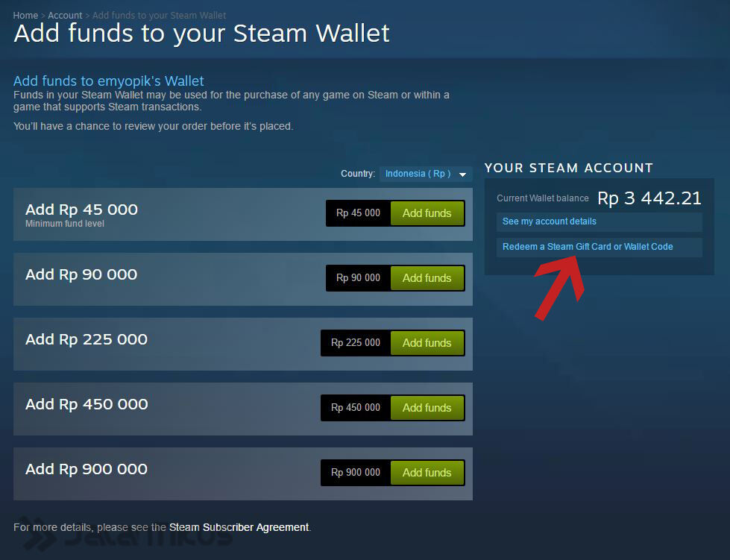Image resolution: width=730 pixels, height=560 pixels.
Task: Select Indonesia ( Rp ) country selector
Action: pyautogui.click(x=426, y=174)
